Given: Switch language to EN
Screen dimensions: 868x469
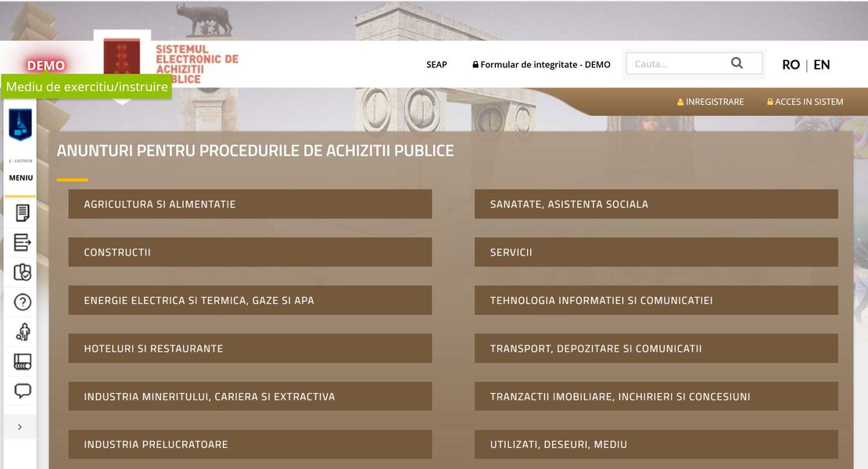Looking at the screenshot, I should (x=821, y=65).
